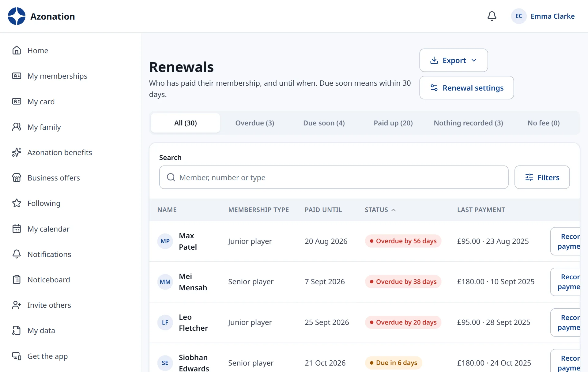The image size is (588, 372).
Task: Click the PAID UNTIL column header
Action: 323,210
